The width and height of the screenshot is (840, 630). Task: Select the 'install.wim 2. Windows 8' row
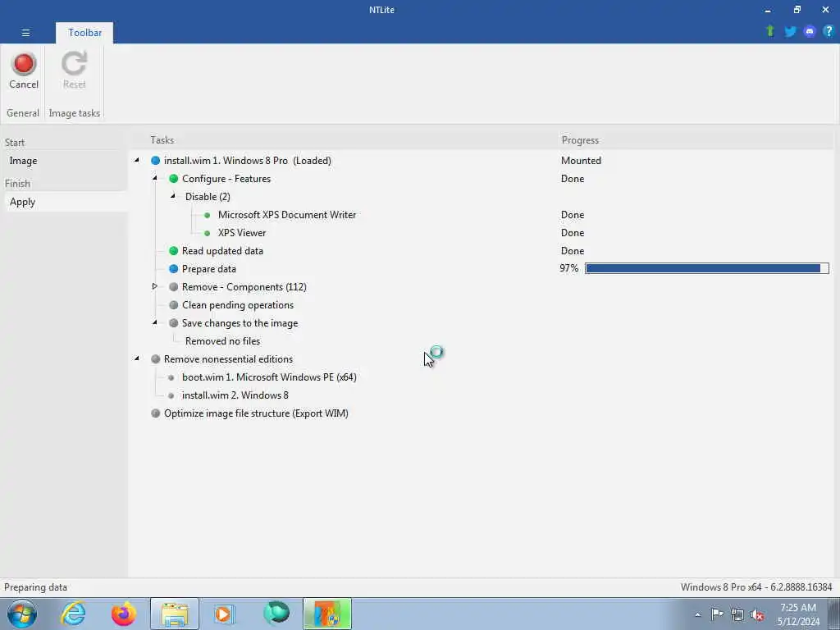coord(235,395)
